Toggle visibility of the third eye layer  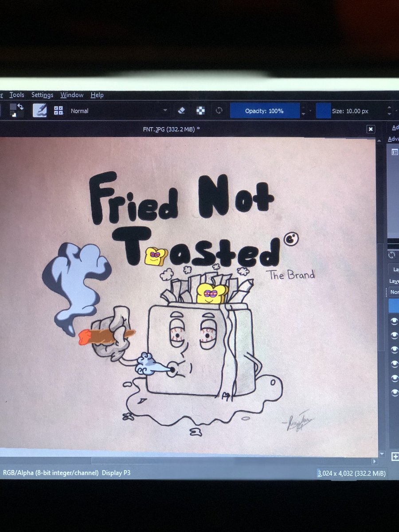tap(394, 349)
